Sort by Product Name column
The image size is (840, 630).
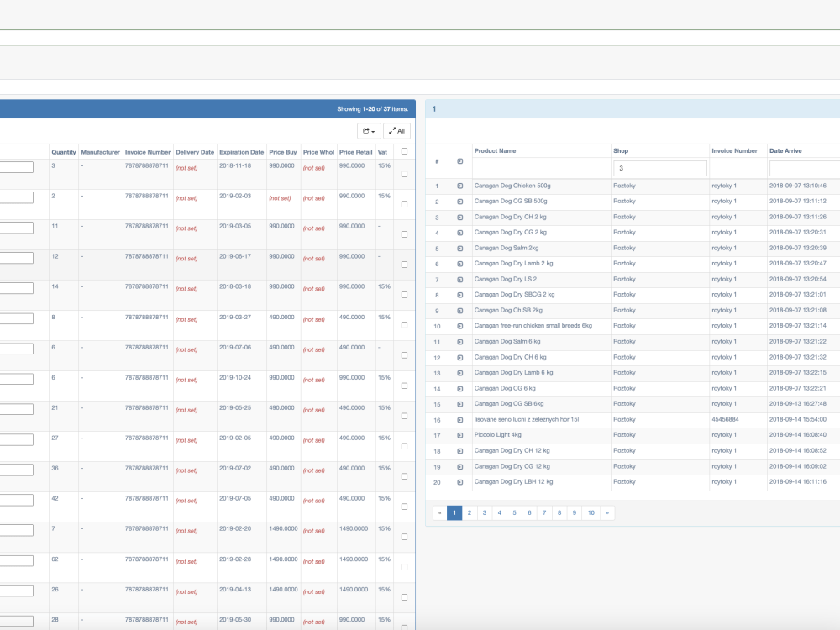click(x=495, y=150)
